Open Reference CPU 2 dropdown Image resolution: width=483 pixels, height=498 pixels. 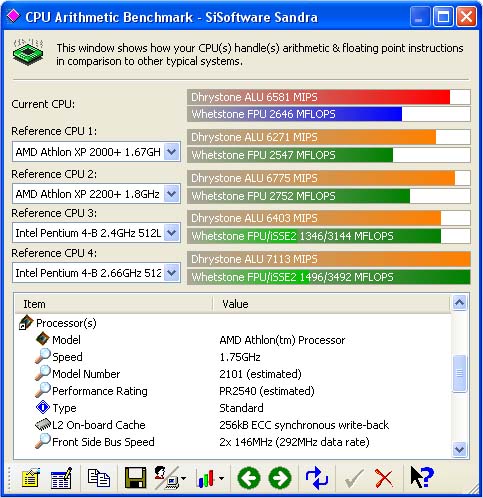click(x=172, y=194)
